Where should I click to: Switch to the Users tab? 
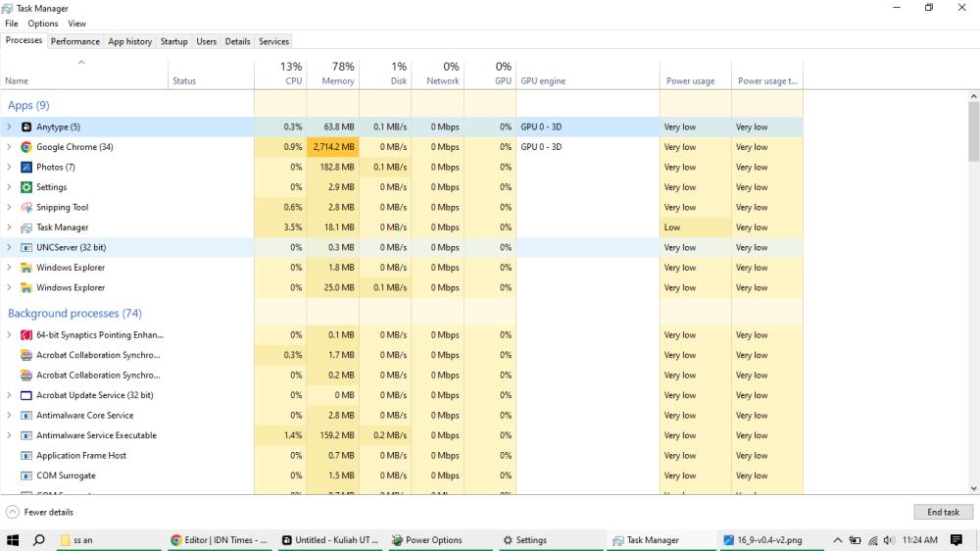point(206,41)
